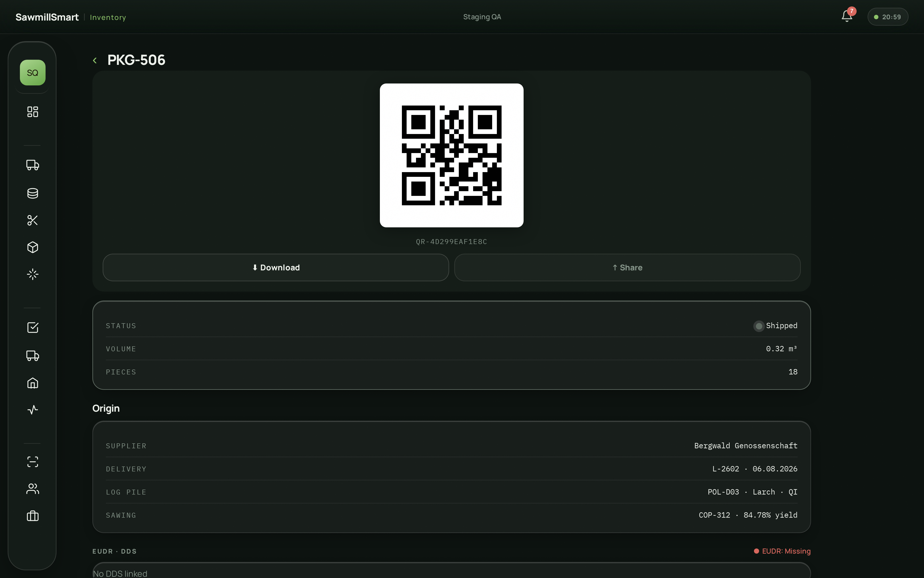Go back using the chevron beside PKG-506

click(x=95, y=60)
